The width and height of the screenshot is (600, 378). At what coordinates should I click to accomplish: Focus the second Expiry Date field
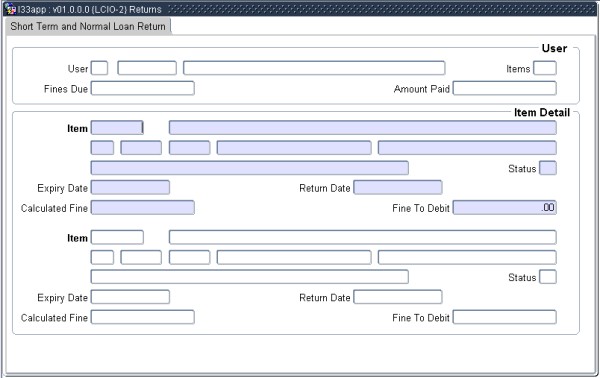[130, 297]
